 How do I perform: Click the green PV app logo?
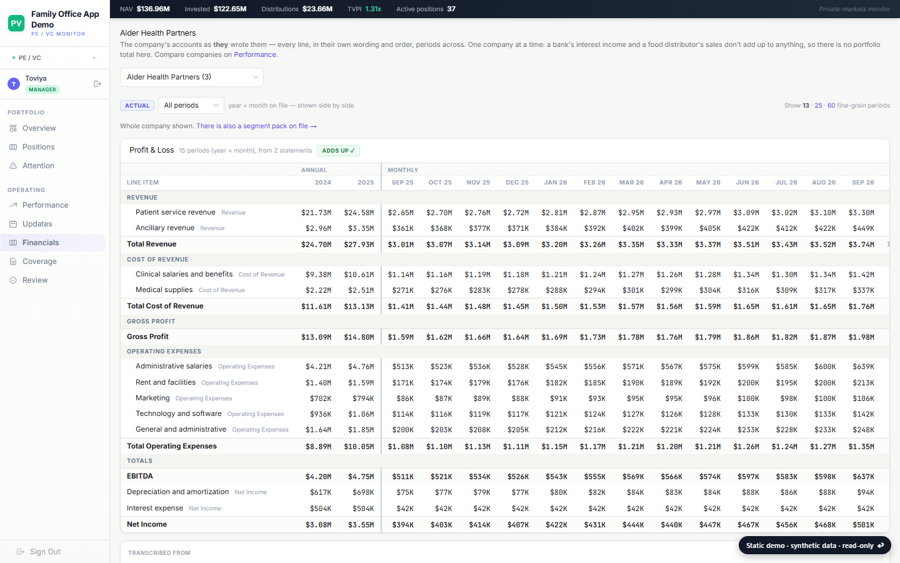pos(16,23)
